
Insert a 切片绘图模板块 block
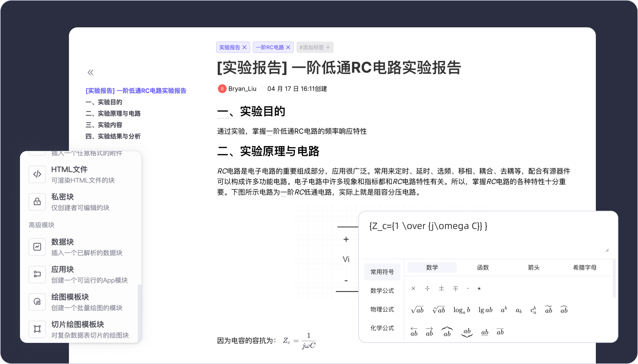[81, 329]
